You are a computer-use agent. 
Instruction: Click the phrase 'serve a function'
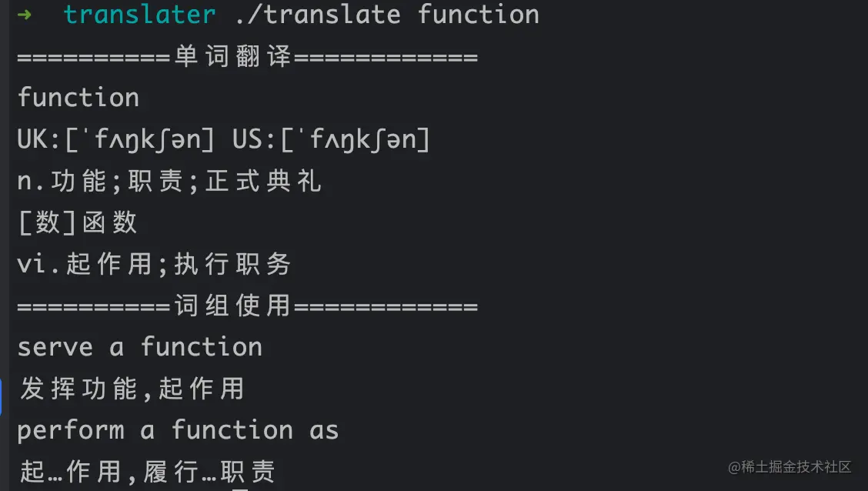pos(140,347)
